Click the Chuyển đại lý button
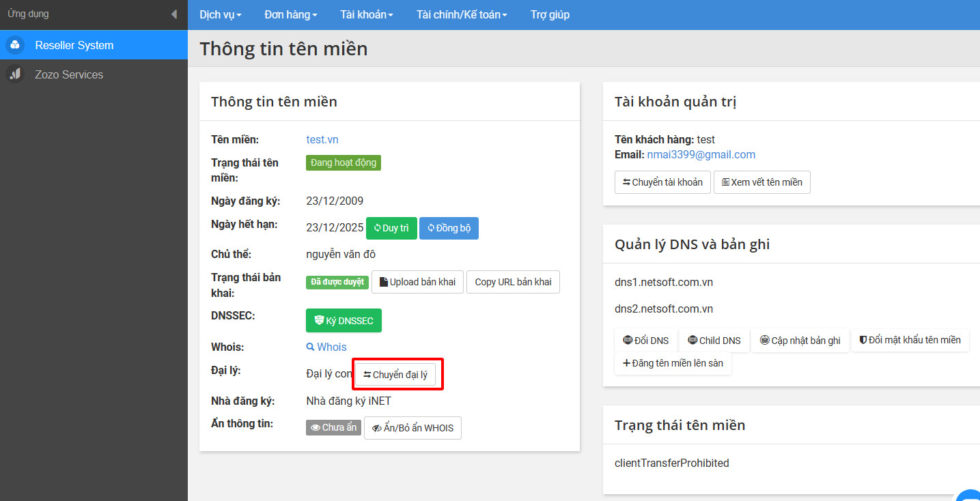980x501 pixels. [x=395, y=375]
